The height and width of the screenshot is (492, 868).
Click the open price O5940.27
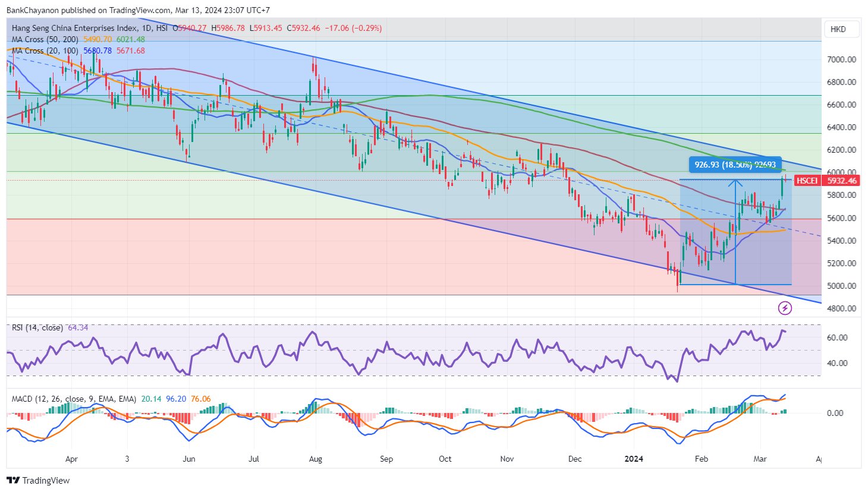[x=189, y=28]
